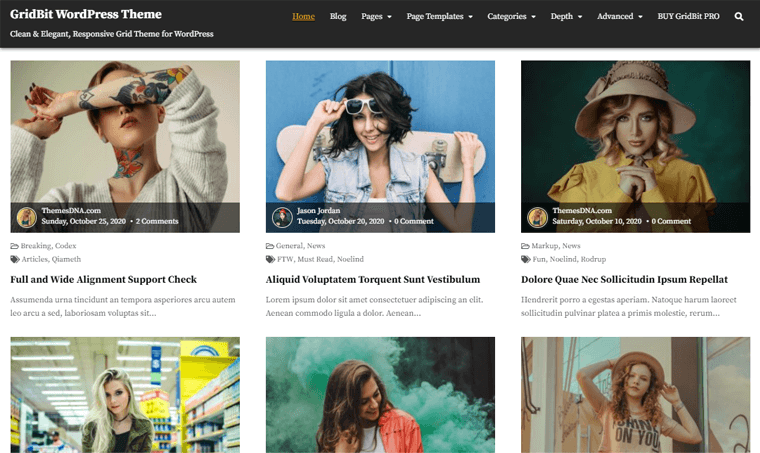The width and height of the screenshot is (760, 453).
Task: Click the Fun tag link
Action: click(x=539, y=259)
